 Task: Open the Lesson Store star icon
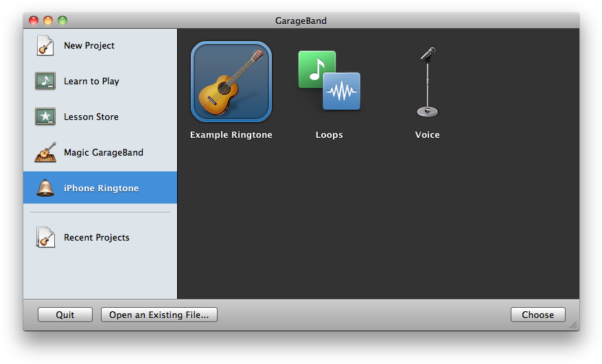pyautogui.click(x=45, y=117)
